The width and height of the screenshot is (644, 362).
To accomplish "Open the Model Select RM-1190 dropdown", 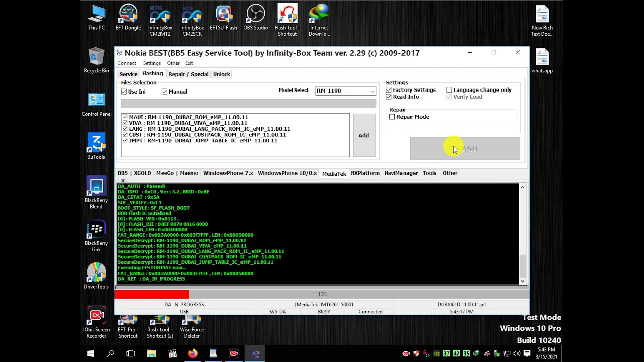I will (346, 91).
